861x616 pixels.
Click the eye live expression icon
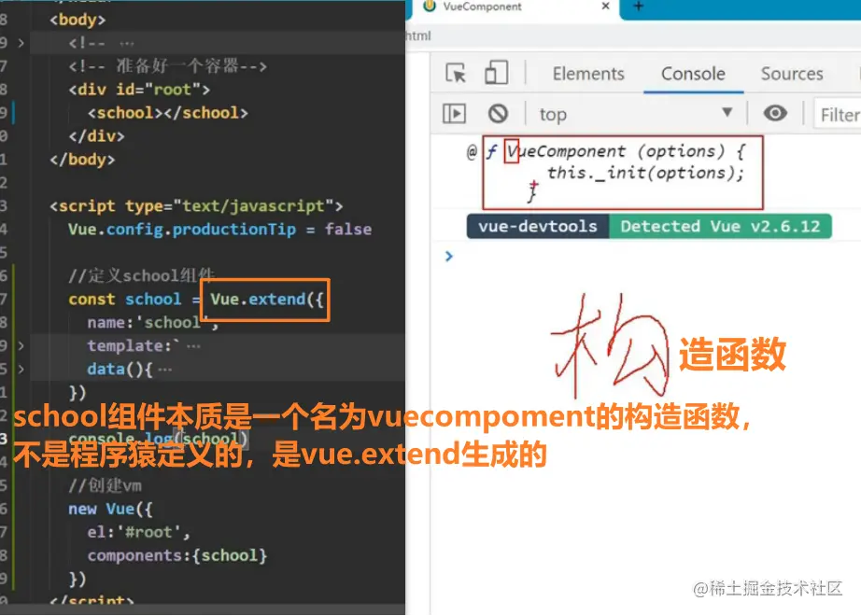point(775,114)
